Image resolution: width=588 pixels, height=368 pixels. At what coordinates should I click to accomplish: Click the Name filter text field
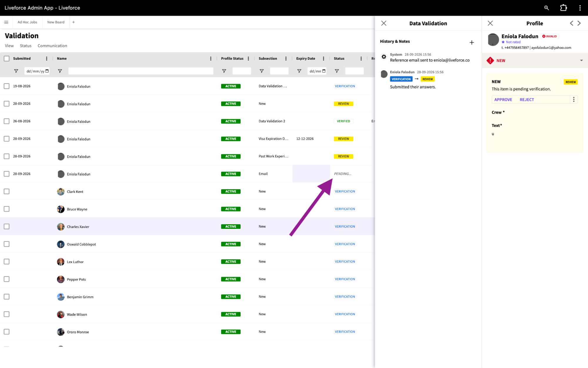click(x=141, y=71)
